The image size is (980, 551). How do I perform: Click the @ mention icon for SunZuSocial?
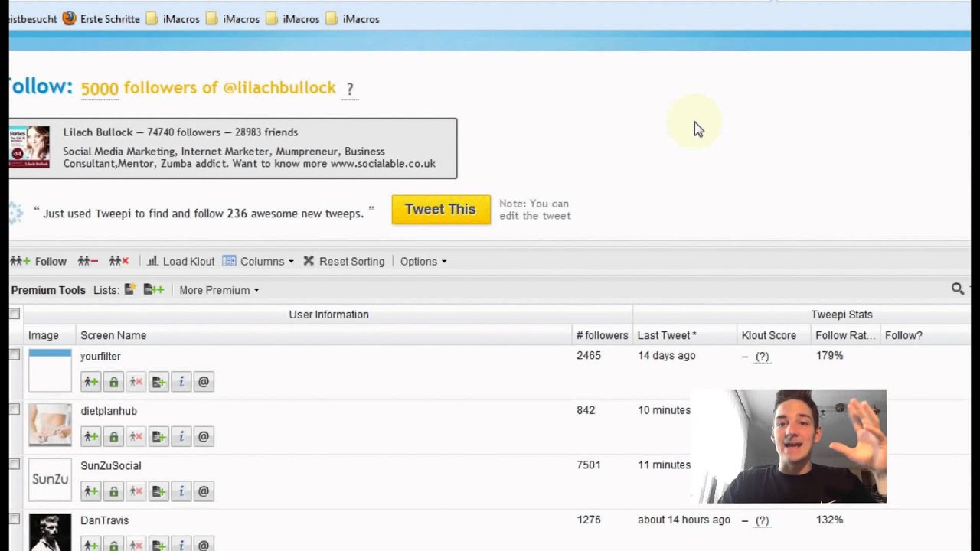pyautogui.click(x=204, y=491)
